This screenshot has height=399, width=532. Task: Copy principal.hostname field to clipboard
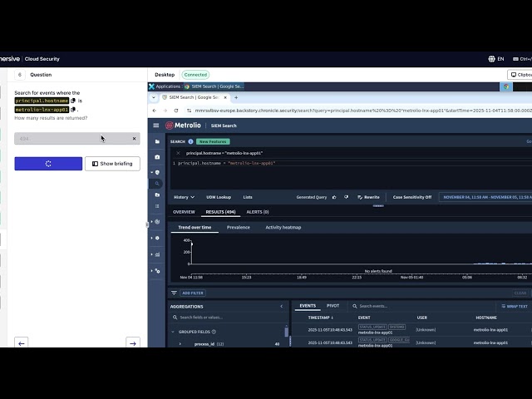pyautogui.click(x=73, y=101)
